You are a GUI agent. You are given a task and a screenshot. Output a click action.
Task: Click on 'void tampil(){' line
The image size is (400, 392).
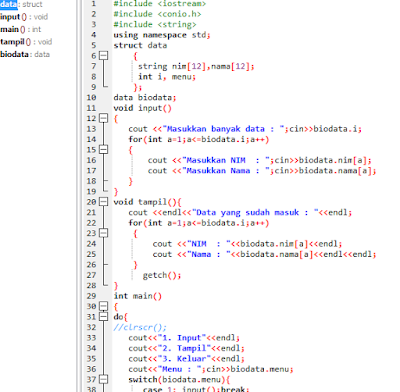point(147,202)
